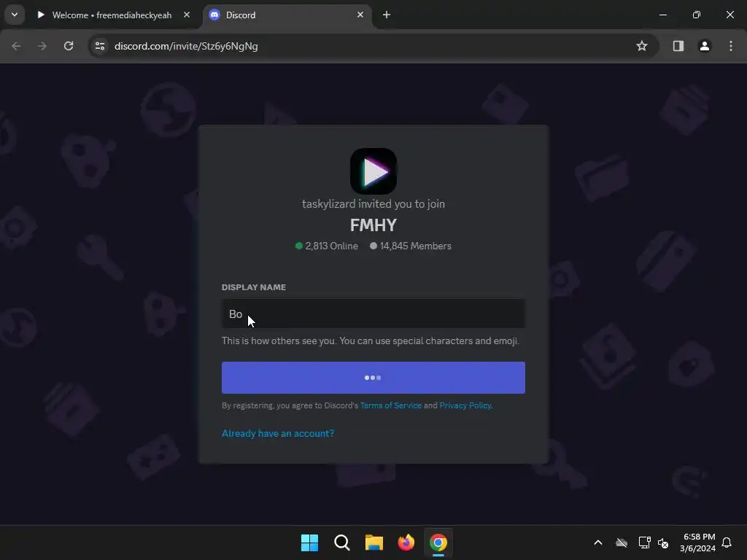Image resolution: width=747 pixels, height=560 pixels.
Task: Click the blue loading continue button
Action: (x=373, y=378)
